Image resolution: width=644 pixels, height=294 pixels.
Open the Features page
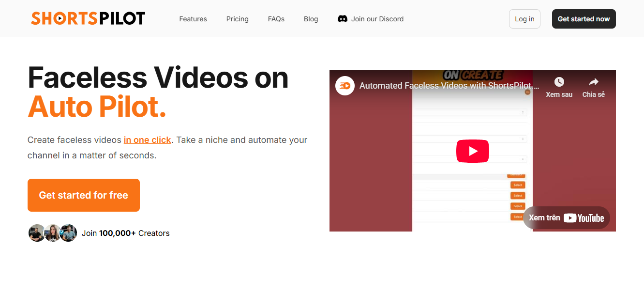pos(193,19)
